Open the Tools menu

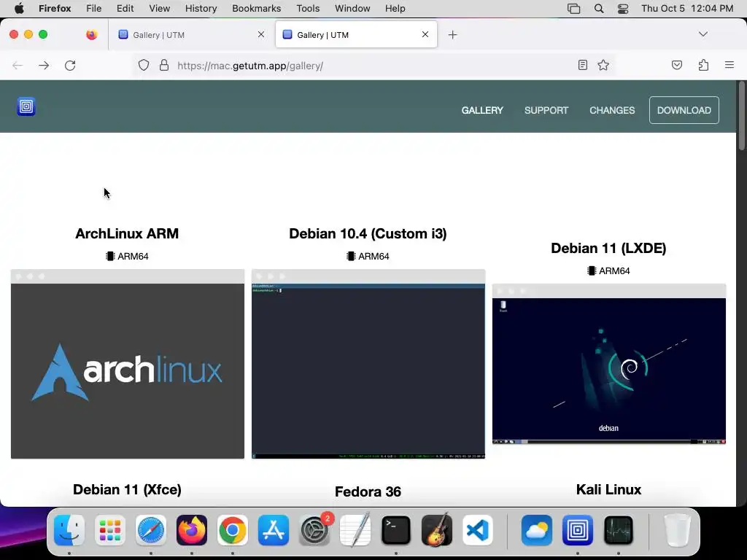coord(308,9)
